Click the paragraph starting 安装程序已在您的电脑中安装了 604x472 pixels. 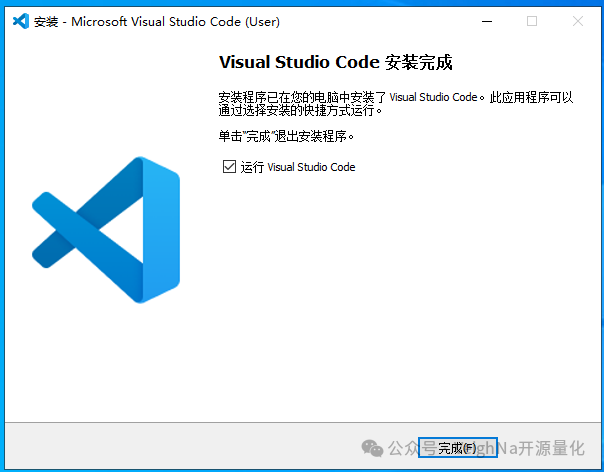coord(396,104)
